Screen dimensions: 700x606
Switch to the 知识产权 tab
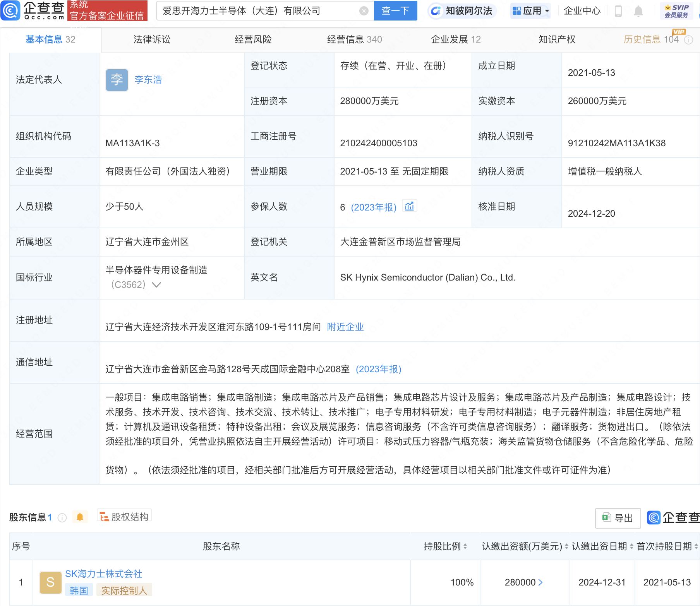[x=557, y=39]
